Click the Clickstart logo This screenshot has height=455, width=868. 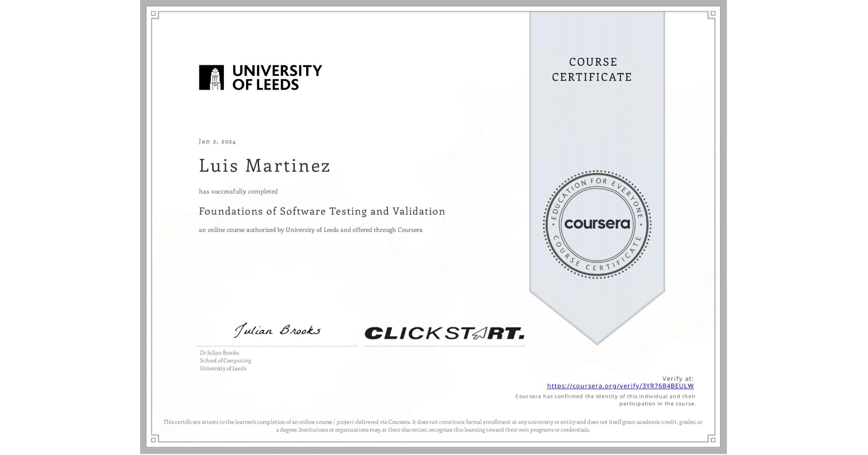click(x=444, y=333)
